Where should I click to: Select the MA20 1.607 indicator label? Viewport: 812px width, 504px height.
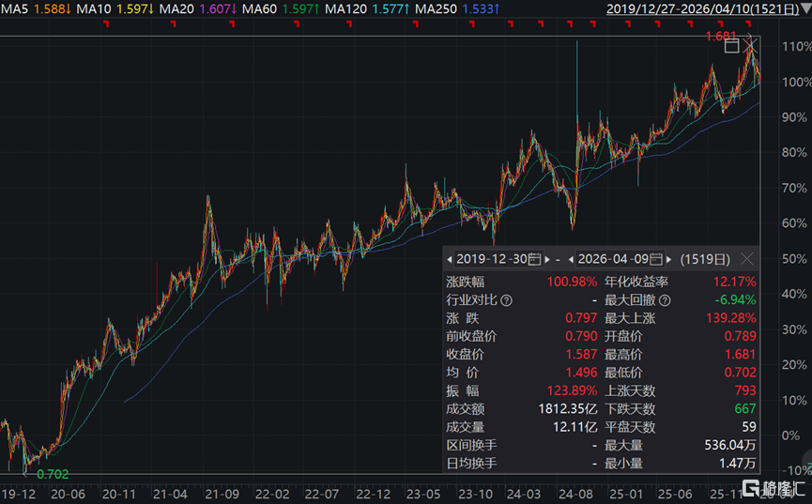point(198,8)
